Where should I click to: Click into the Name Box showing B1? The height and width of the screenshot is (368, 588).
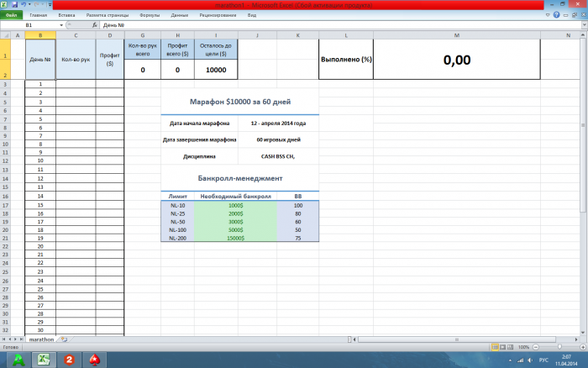coord(29,25)
